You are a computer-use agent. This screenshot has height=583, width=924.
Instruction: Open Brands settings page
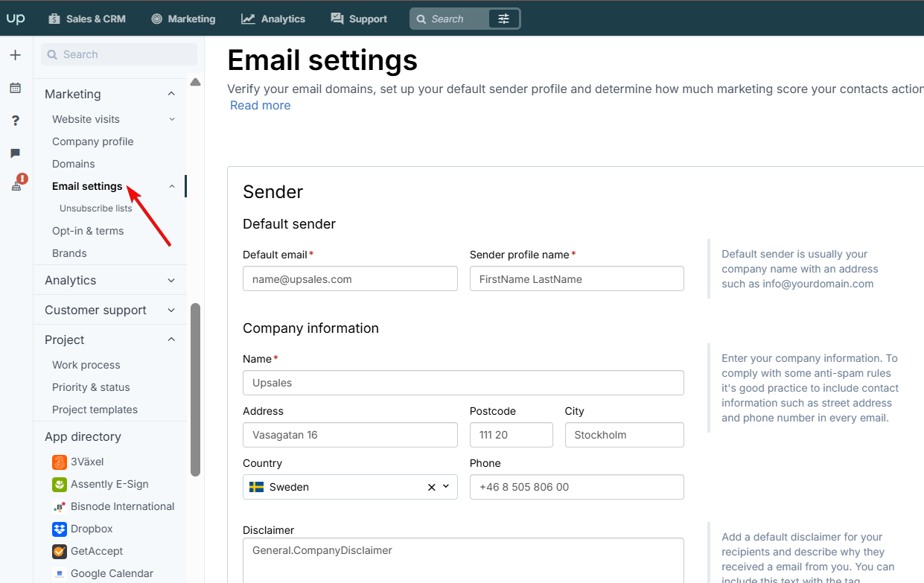pyautogui.click(x=69, y=253)
